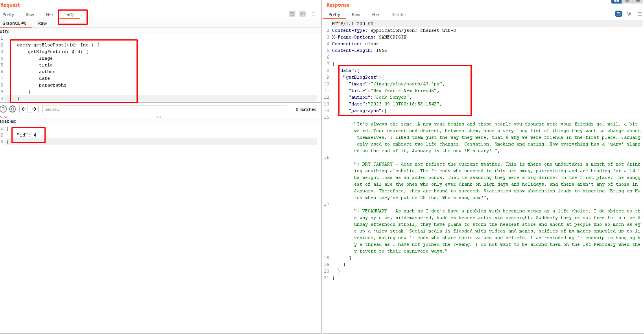The width and height of the screenshot is (644, 334).
Task: Click the "author" field in the query
Action: 47,72
